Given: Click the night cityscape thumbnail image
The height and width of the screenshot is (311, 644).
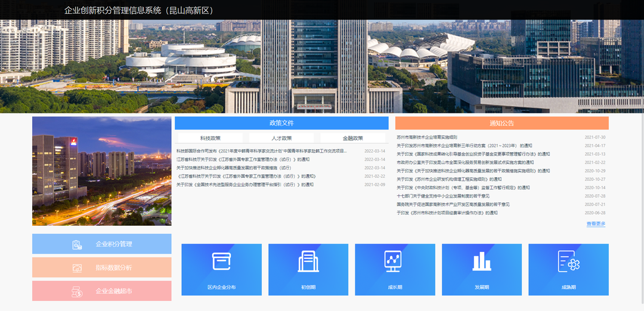Looking at the screenshot, I should pos(101,171).
